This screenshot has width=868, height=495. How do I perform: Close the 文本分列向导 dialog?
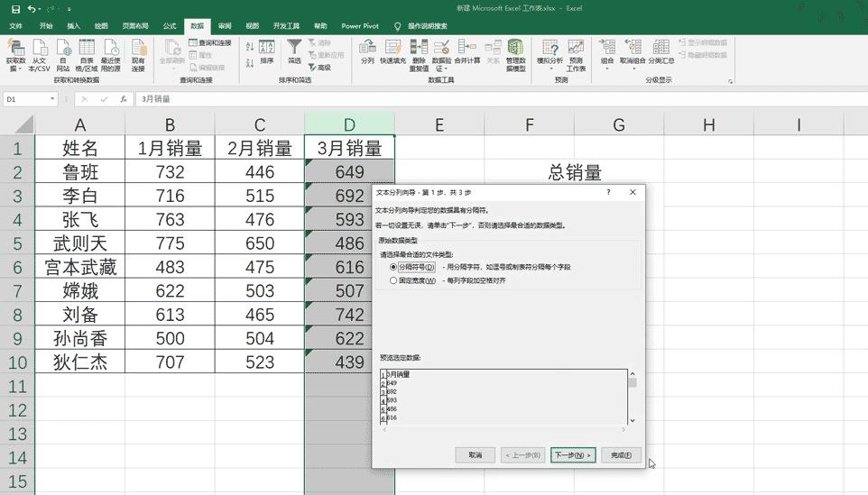point(633,192)
